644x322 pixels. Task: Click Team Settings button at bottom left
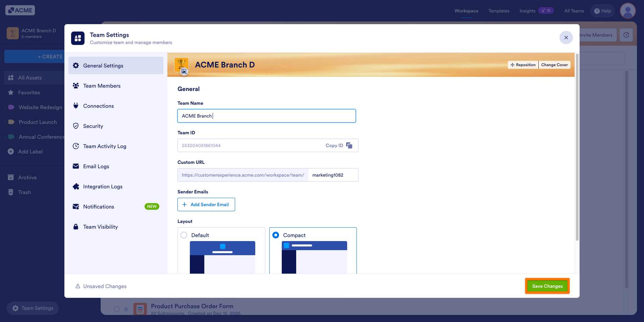click(x=33, y=308)
